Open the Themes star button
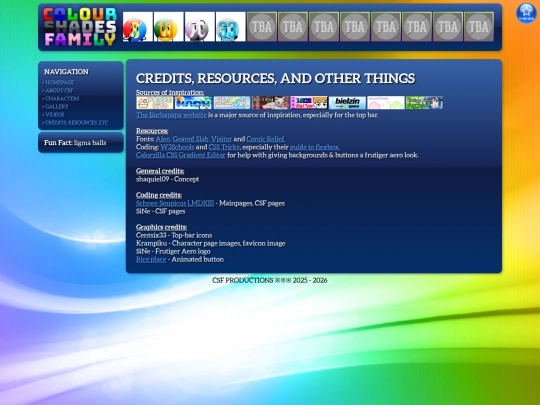Viewport: 540px width, 405px height. coord(526,13)
